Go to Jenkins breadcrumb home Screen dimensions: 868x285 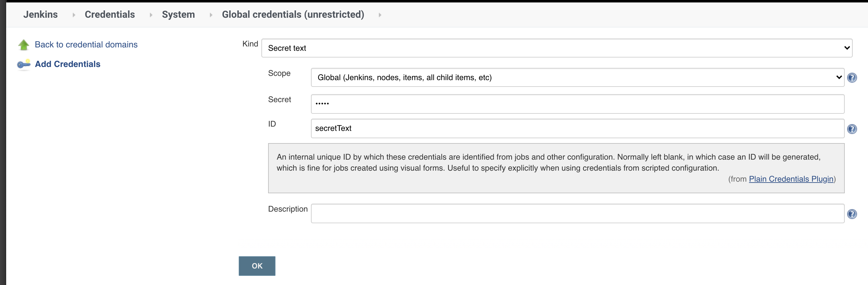[40, 14]
